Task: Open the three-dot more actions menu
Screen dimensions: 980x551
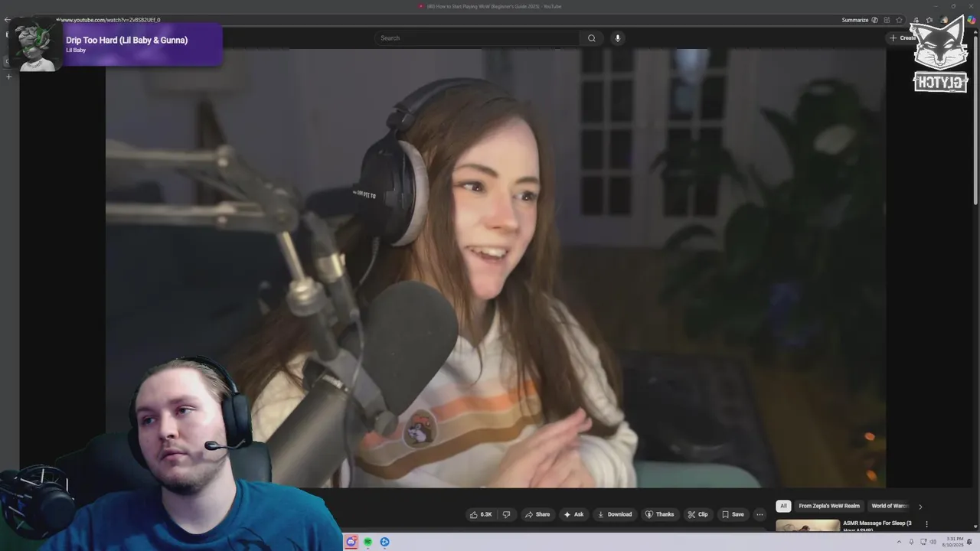Action: click(759, 514)
